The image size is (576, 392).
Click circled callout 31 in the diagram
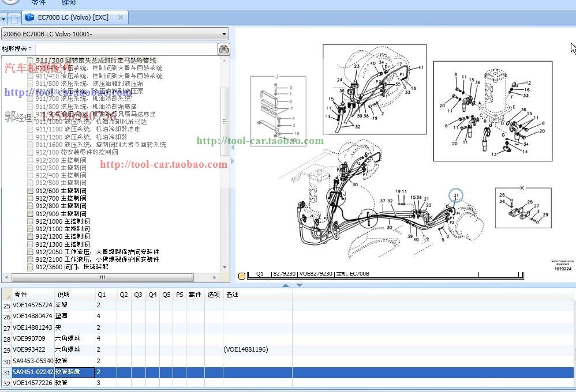pyautogui.click(x=456, y=195)
